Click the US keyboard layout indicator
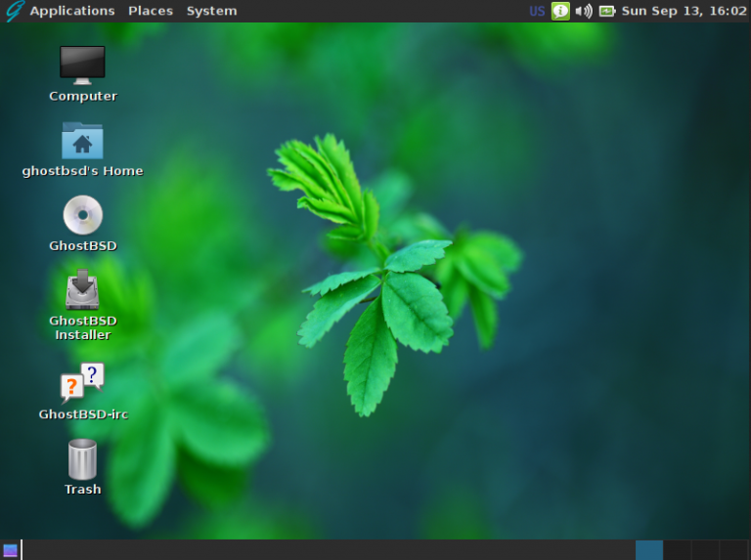Screen dimensions: 751x560 click(537, 11)
